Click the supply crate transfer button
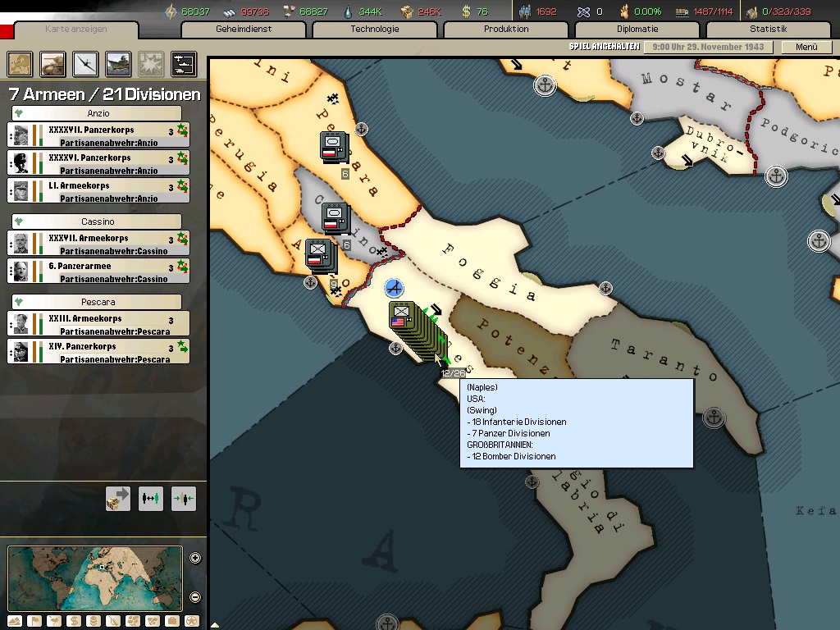Viewport: 840px width, 630px height. (x=118, y=499)
